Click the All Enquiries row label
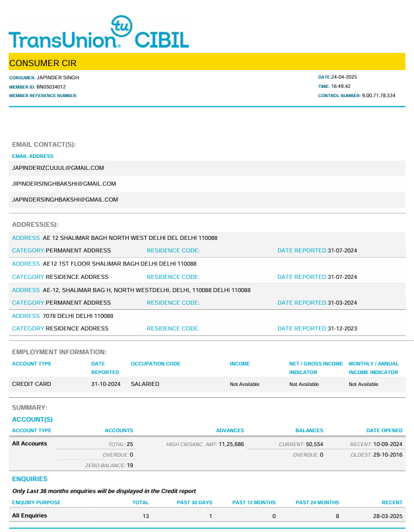Screen dimensions: 414x532 (x=30, y=515)
